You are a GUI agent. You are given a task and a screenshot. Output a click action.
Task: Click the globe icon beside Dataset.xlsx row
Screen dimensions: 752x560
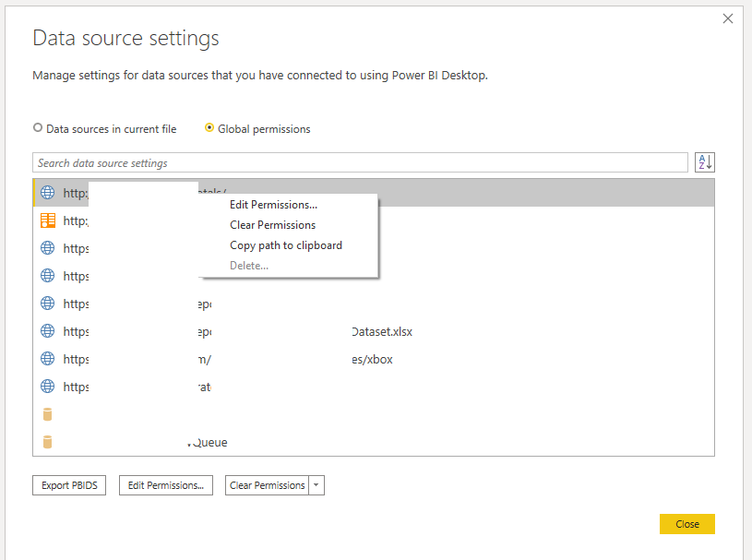pyautogui.click(x=47, y=331)
